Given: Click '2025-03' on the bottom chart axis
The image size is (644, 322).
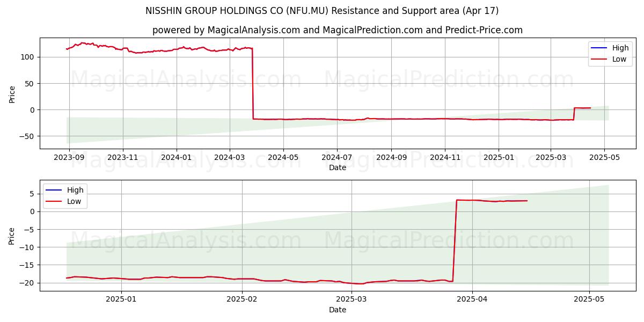Looking at the screenshot, I should pyautogui.click(x=352, y=300).
